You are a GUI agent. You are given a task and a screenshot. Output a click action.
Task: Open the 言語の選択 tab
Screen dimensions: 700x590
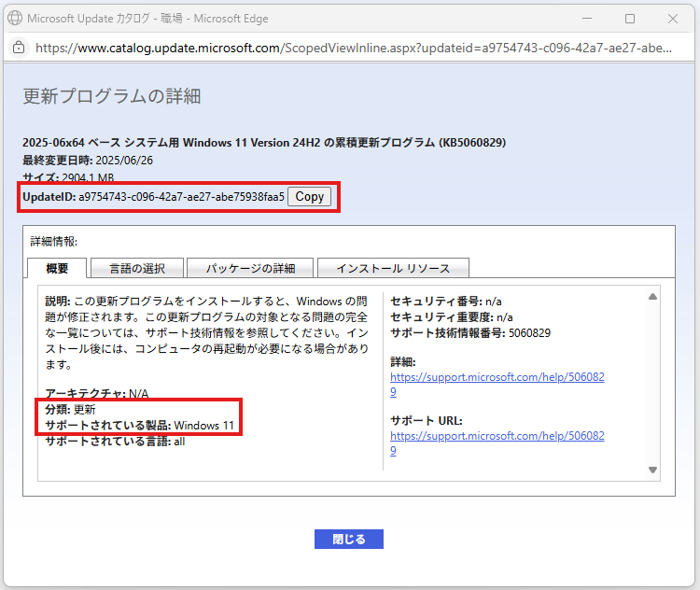click(x=137, y=268)
